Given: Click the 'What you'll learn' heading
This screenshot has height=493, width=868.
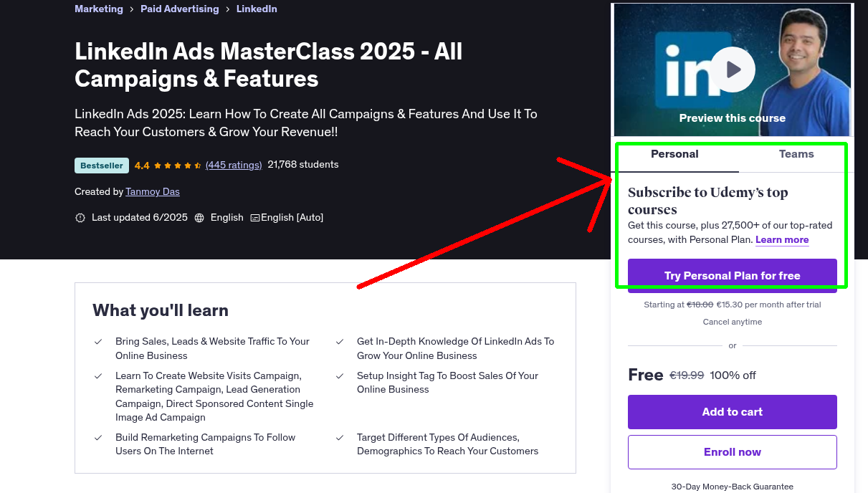Looking at the screenshot, I should (161, 310).
